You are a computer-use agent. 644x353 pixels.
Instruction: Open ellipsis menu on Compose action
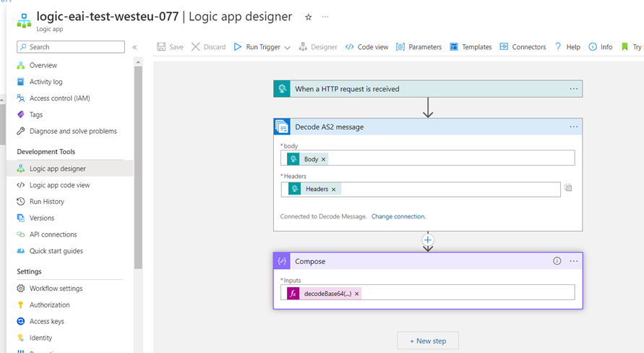[574, 261]
